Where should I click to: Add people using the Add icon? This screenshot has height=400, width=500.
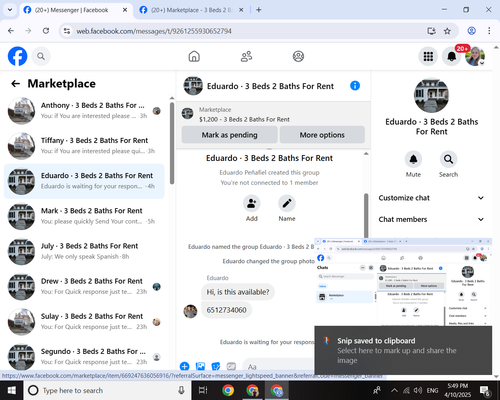click(252, 204)
